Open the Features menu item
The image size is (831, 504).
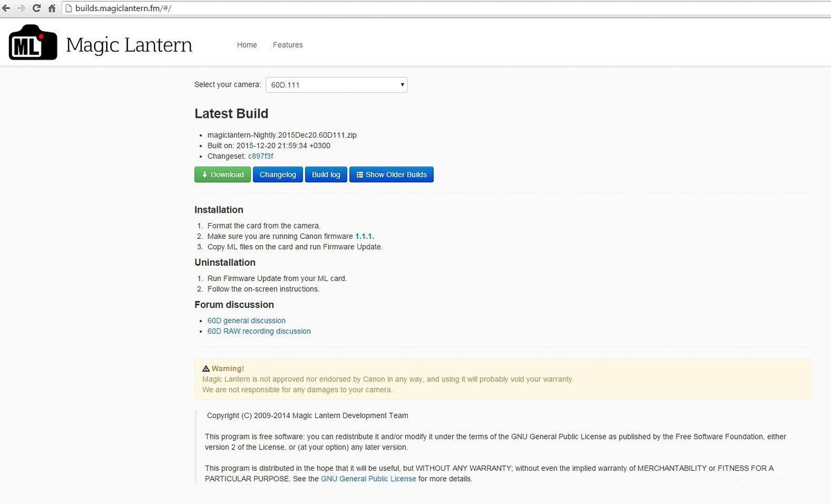pyautogui.click(x=287, y=45)
